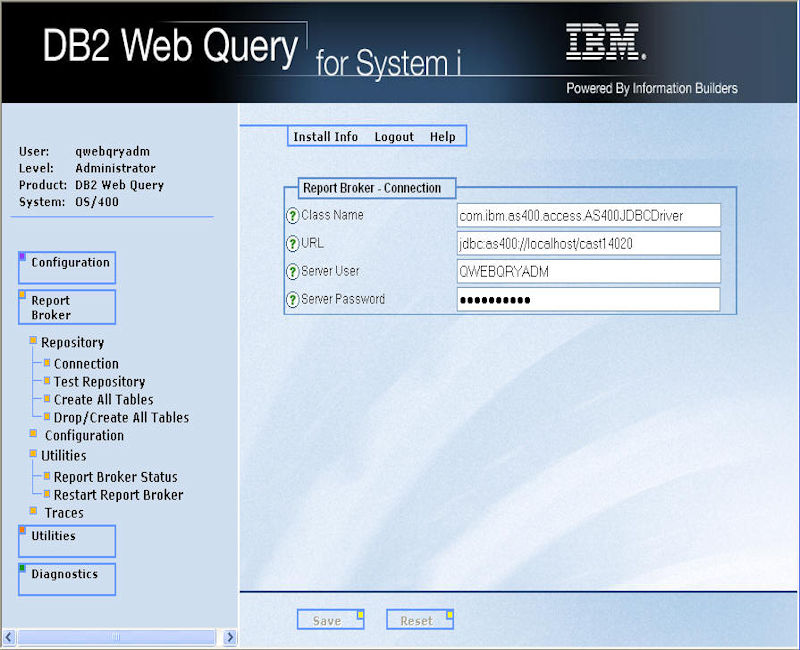Viewport: 800px width, 650px height.
Task: Reset the connection form
Action: (420, 620)
